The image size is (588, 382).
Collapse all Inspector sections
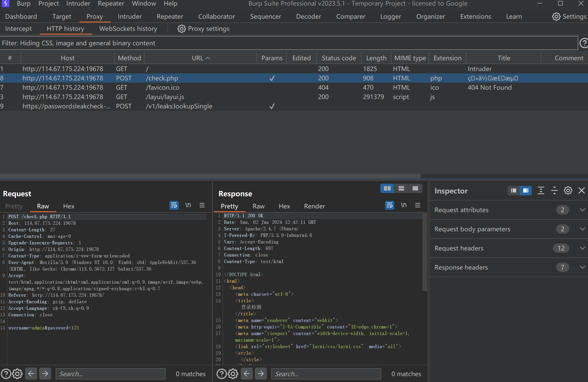coord(554,190)
